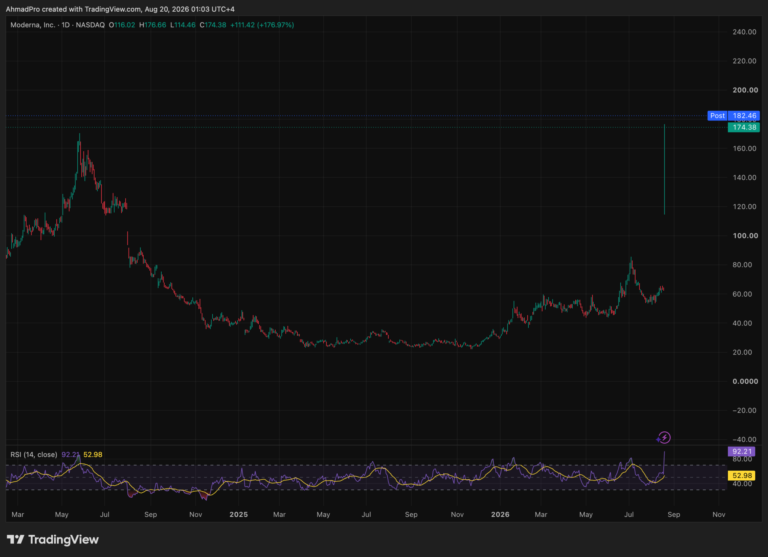This screenshot has width=768, height=557.
Task: Click the −40.00 price axis label
Action: [744, 439]
